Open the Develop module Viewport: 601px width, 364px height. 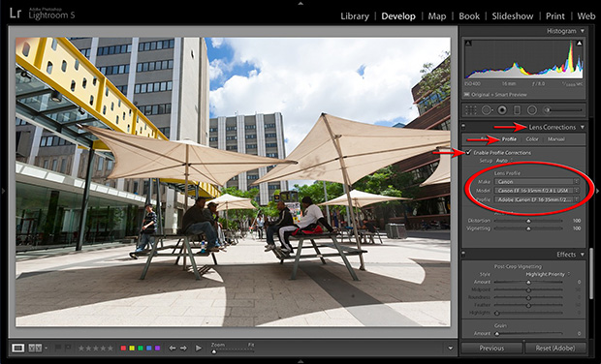pyautogui.click(x=398, y=16)
